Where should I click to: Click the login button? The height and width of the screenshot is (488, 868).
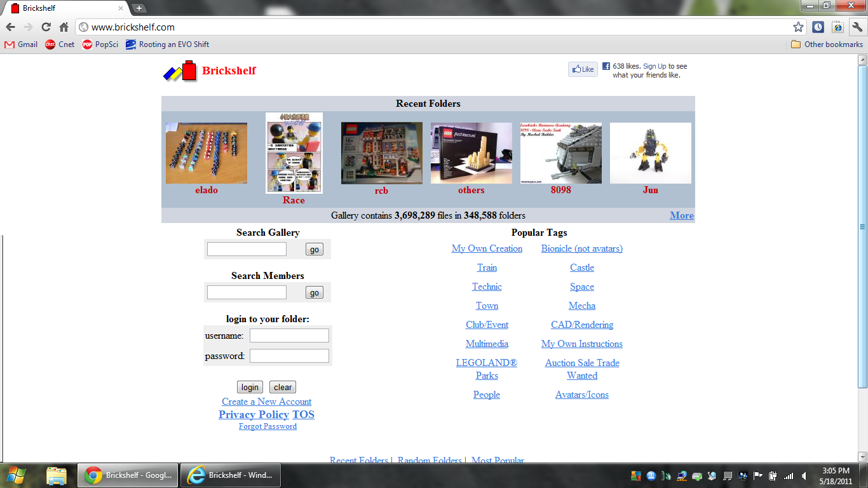click(250, 387)
